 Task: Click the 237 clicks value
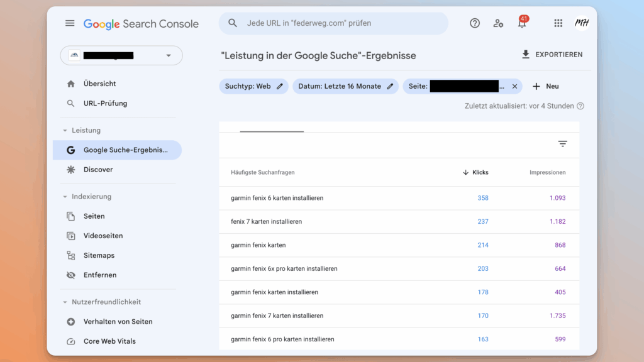483,222
